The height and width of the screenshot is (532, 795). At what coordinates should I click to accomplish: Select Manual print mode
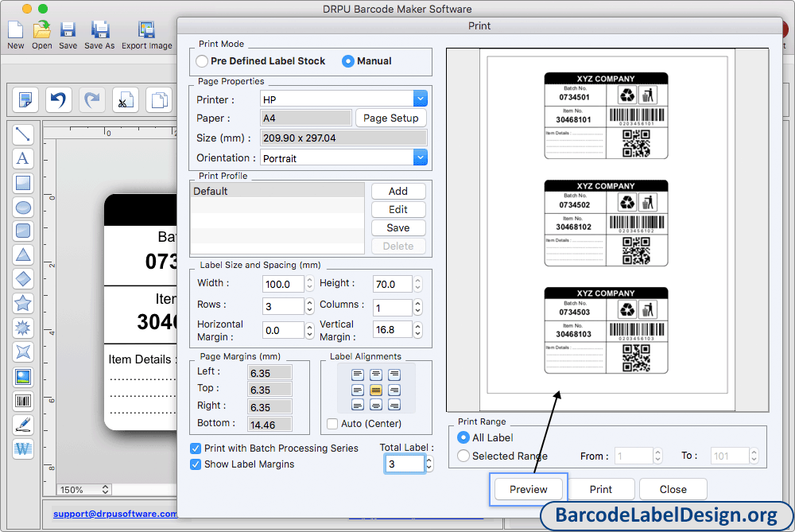(348, 61)
